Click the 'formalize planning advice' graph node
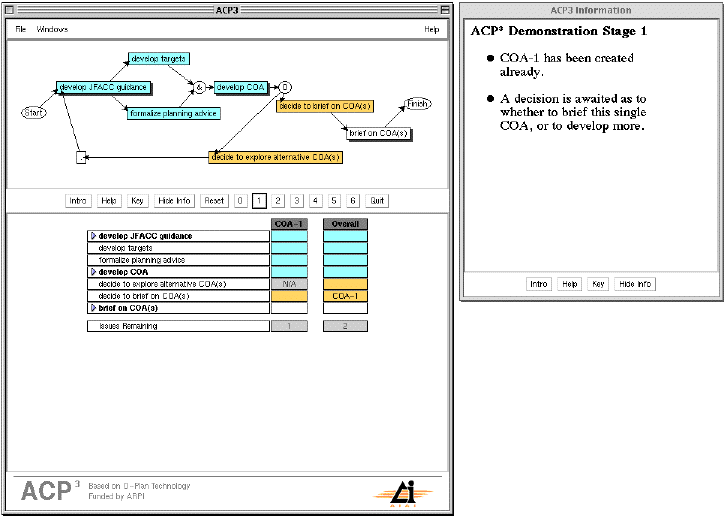This screenshot has height=518, width=727. (x=174, y=113)
